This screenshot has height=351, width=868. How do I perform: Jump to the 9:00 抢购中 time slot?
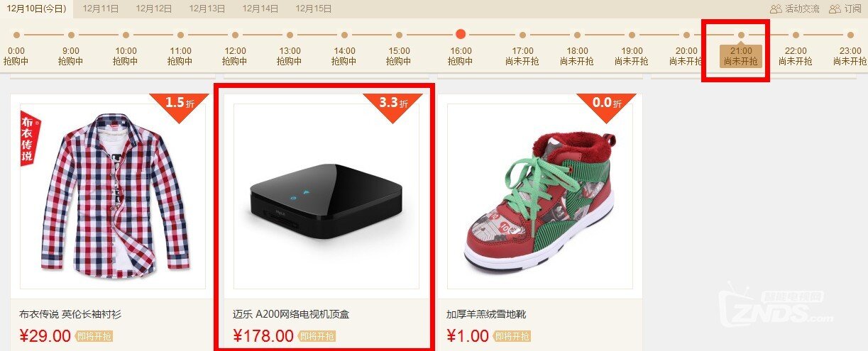click(x=71, y=56)
